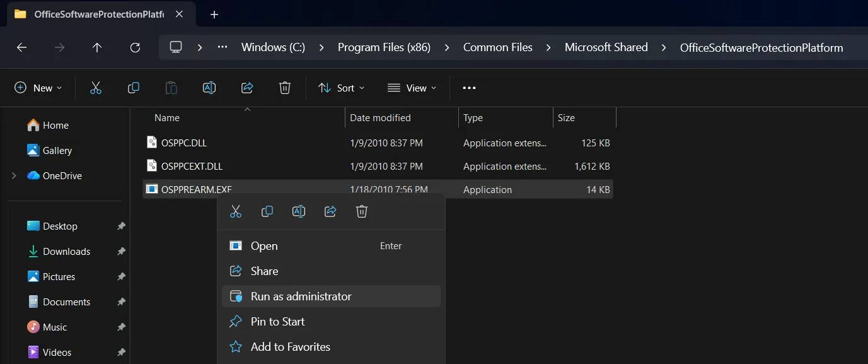
Task: Open the View dropdown menu
Action: [x=412, y=88]
